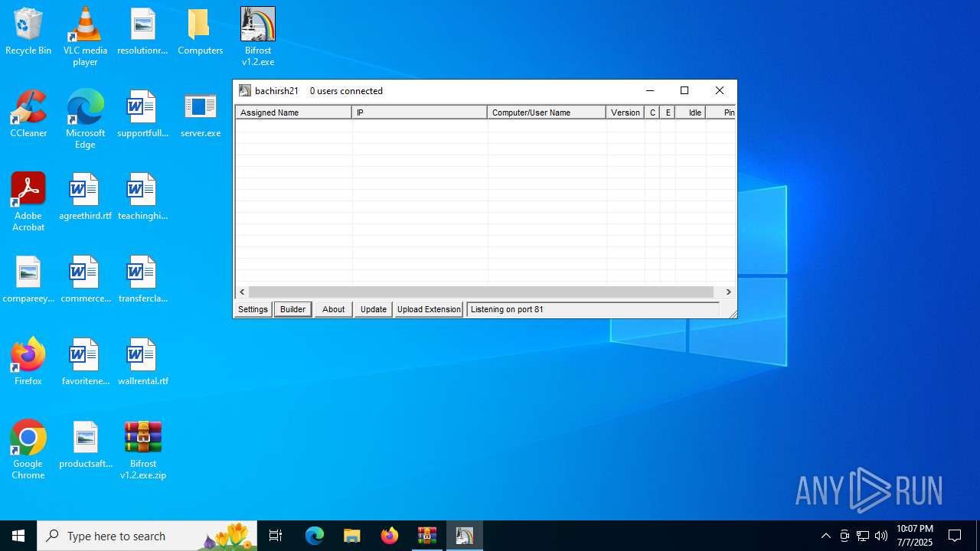The image size is (980, 551).
Task: Select productsaft... image file icon
Action: 85,445
